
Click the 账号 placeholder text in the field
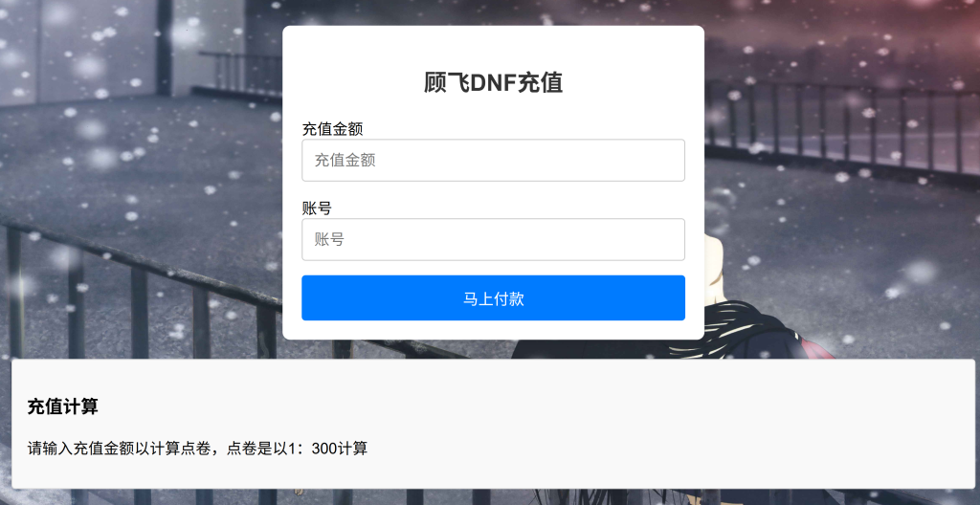(329, 239)
